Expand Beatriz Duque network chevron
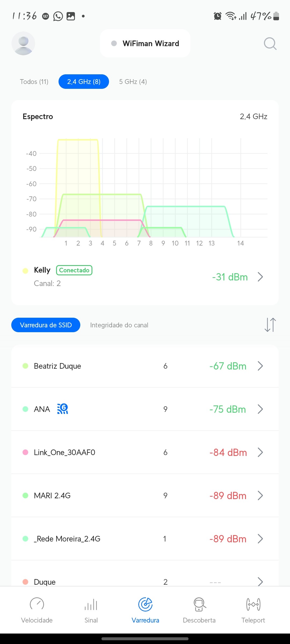 pos(260,366)
